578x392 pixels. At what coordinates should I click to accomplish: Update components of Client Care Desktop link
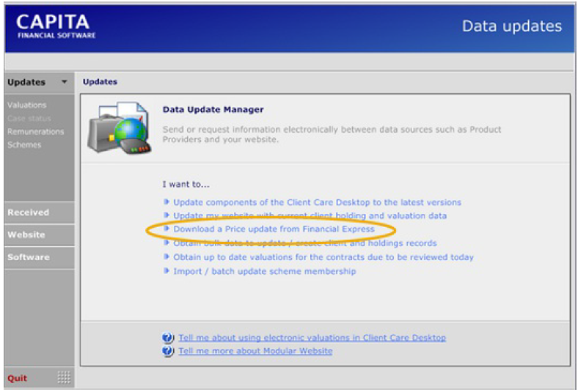click(318, 202)
